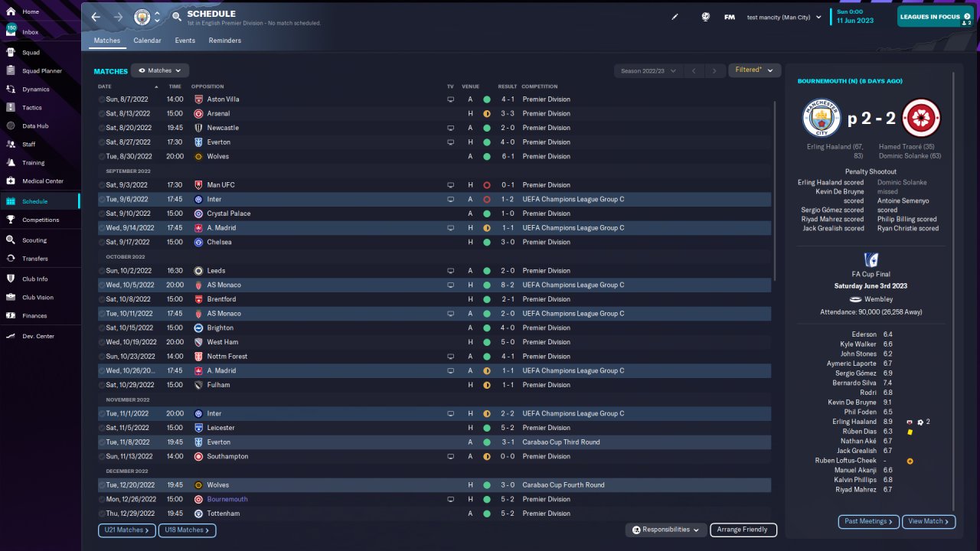Click the Manchester City crest in match panel
This screenshot has height=551, width=980.
click(x=822, y=118)
